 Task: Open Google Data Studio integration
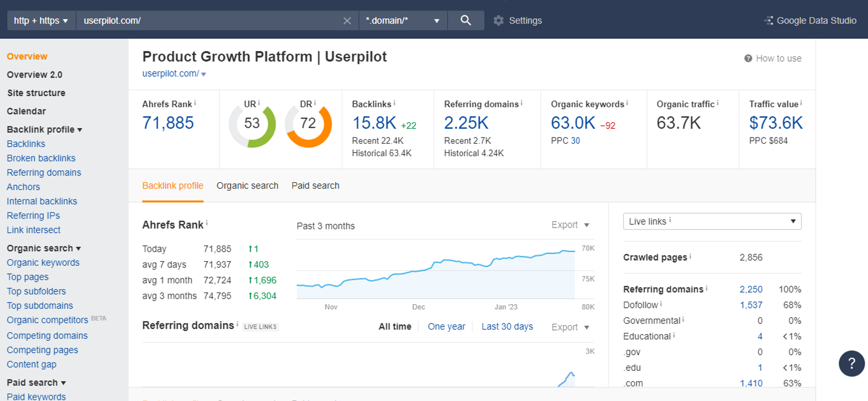coord(810,20)
